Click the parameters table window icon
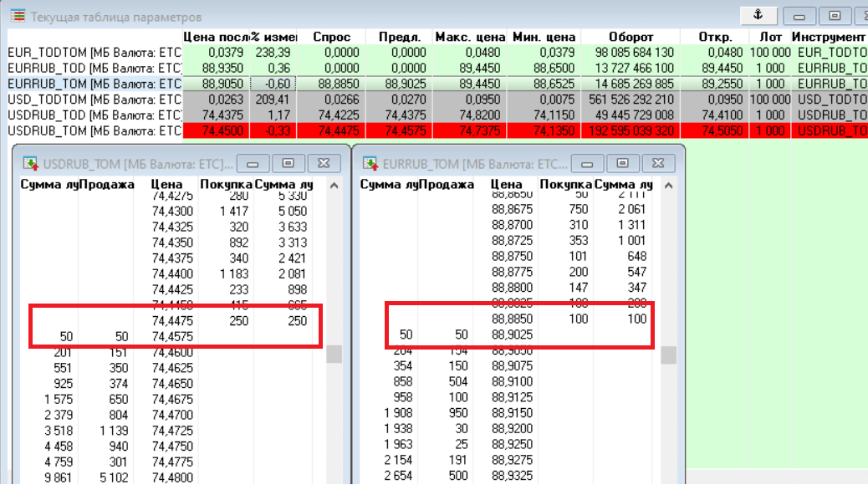The image size is (868, 485). tap(18, 16)
